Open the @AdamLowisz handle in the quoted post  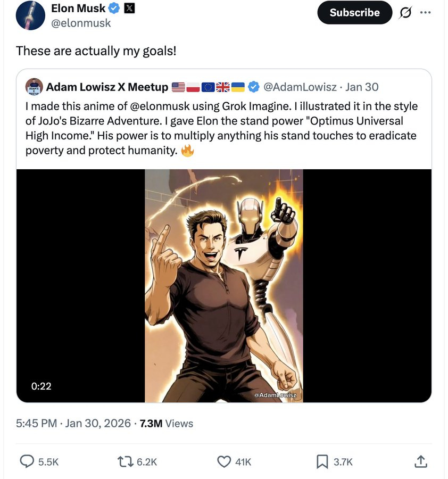[x=300, y=87]
